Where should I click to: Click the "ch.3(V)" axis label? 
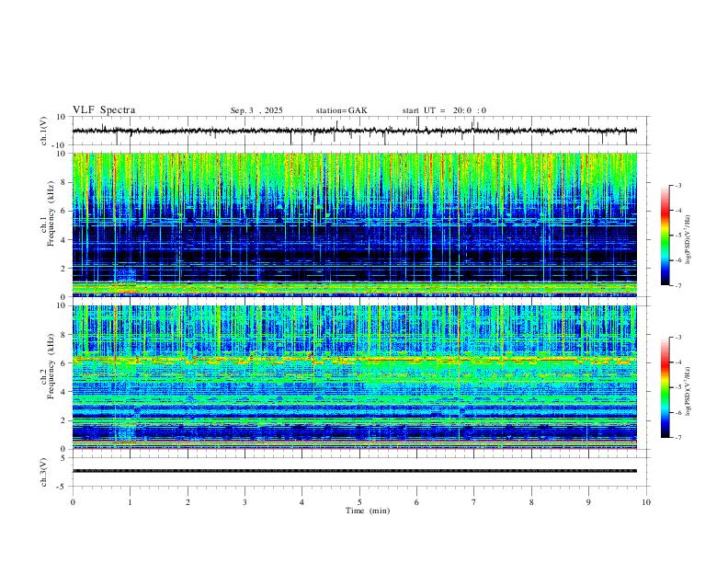[x=44, y=472]
